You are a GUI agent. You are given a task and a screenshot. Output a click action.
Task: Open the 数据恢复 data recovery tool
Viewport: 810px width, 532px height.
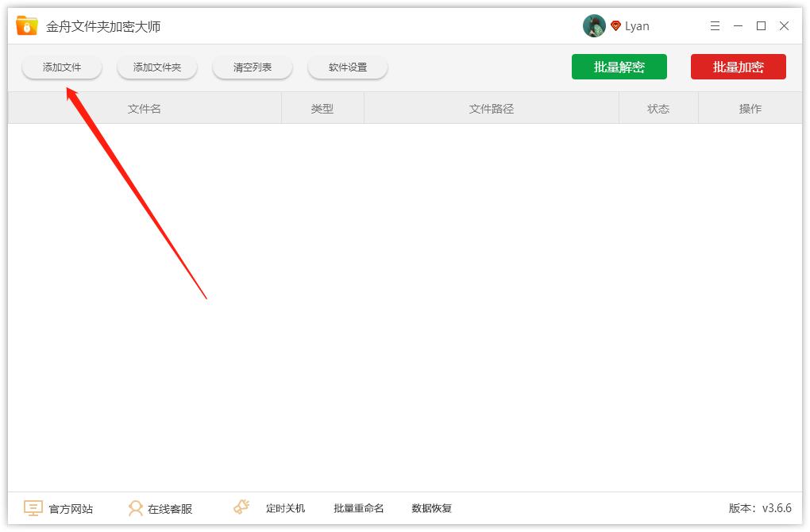pyautogui.click(x=431, y=508)
